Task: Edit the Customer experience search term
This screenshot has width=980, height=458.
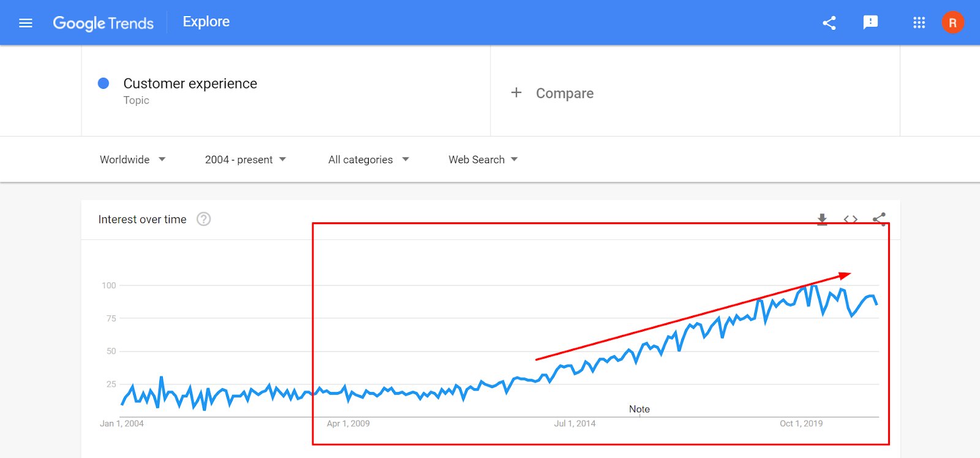Action: [190, 83]
